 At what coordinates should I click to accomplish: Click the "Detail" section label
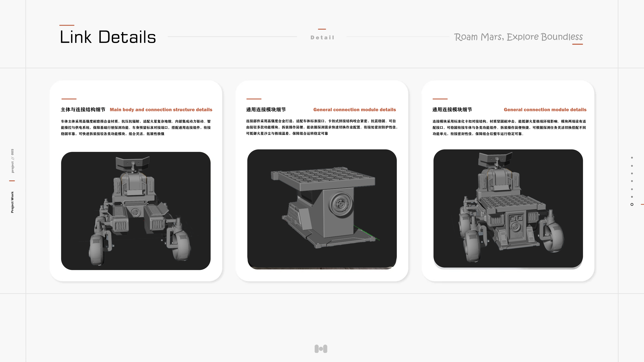322,37
